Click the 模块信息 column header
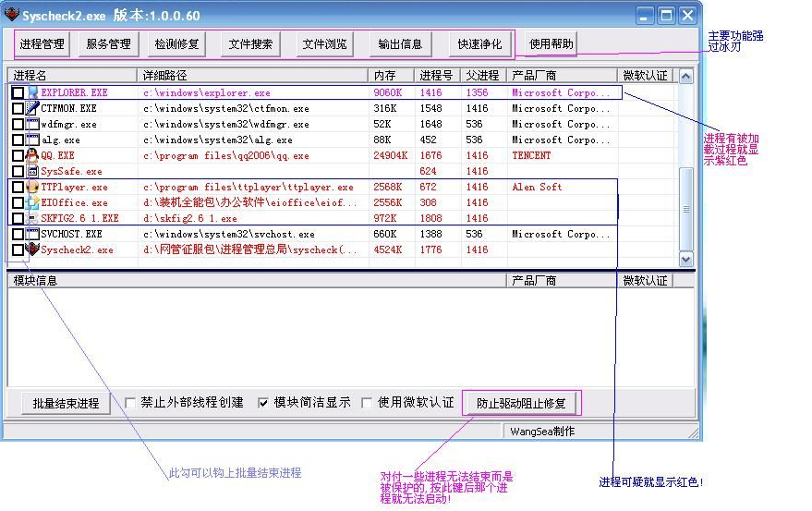 click(x=257, y=281)
